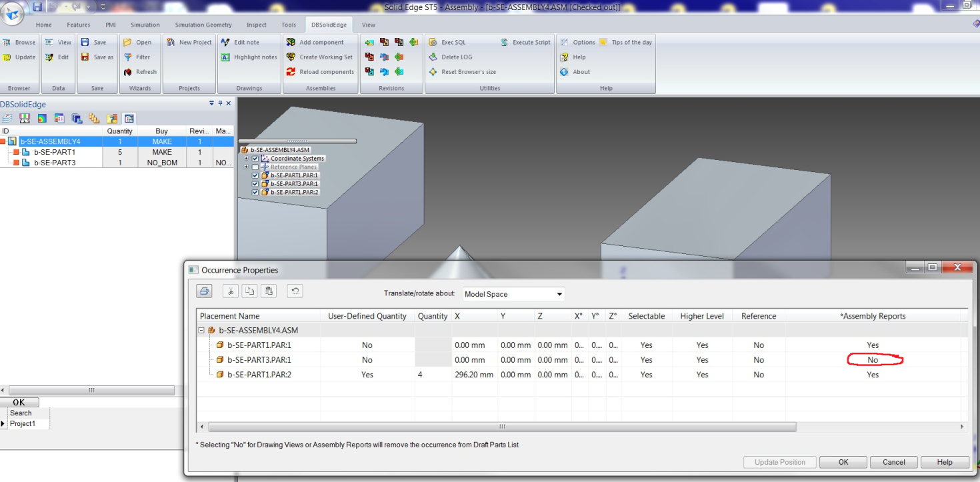Click the Buy column header in the DBSolidEdge browser
The width and height of the screenshot is (980, 482).
tap(162, 131)
